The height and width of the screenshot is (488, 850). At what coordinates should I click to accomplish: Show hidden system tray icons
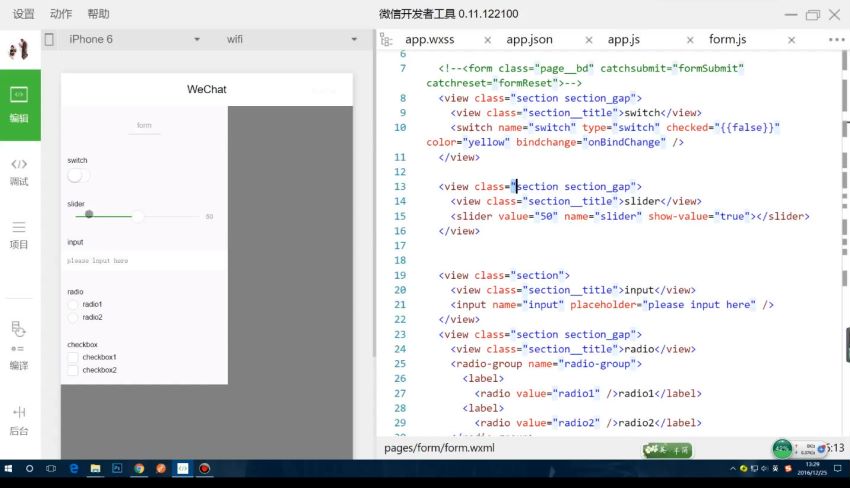click(733, 468)
